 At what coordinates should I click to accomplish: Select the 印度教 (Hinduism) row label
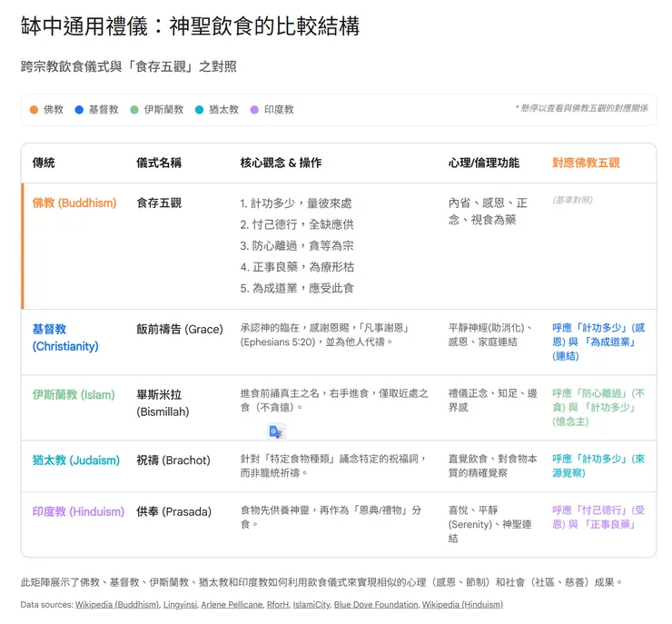(x=78, y=511)
